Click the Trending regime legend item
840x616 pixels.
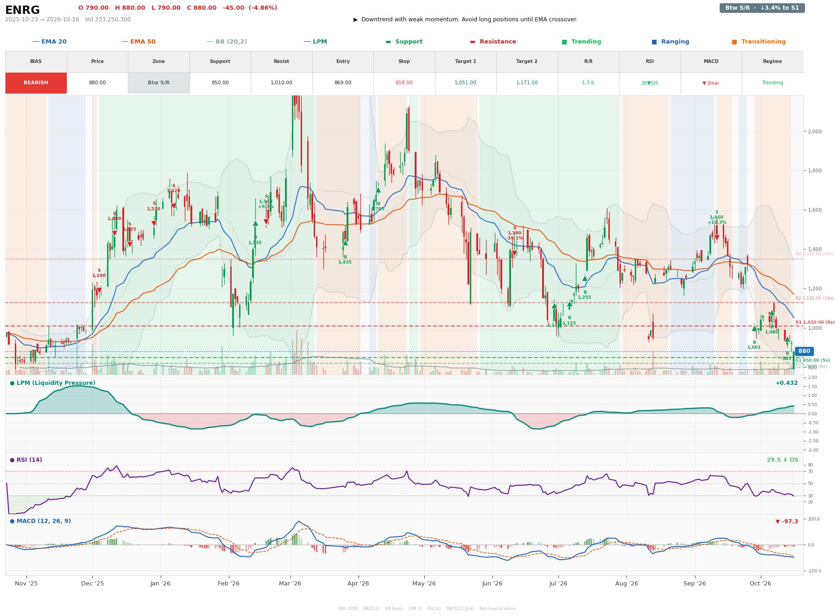[x=581, y=42]
